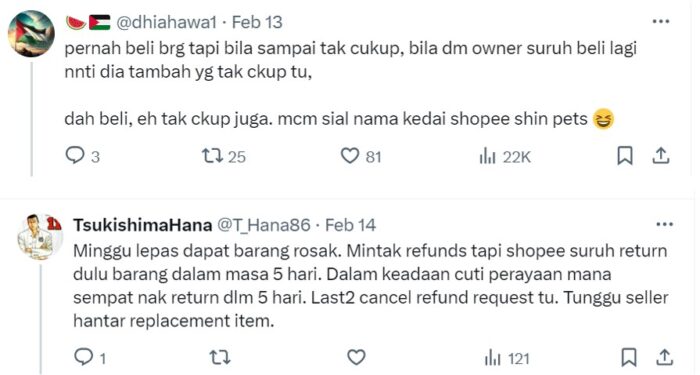
Task: Like the tweet with 81 likes
Action: (x=361, y=156)
